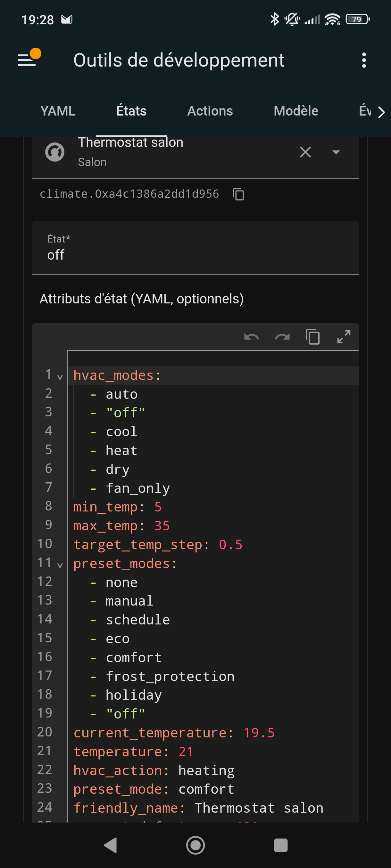Select the États tab
The height and width of the screenshot is (868, 391).
click(131, 111)
